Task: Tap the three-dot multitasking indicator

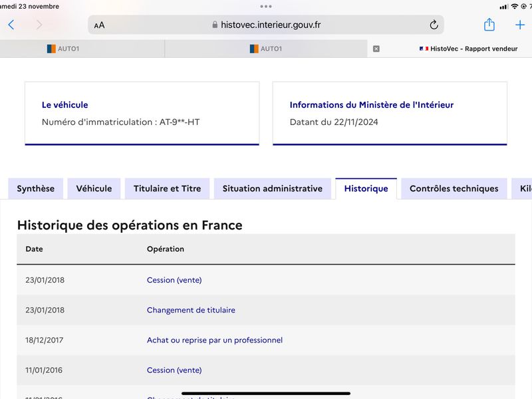Action: click(265, 6)
